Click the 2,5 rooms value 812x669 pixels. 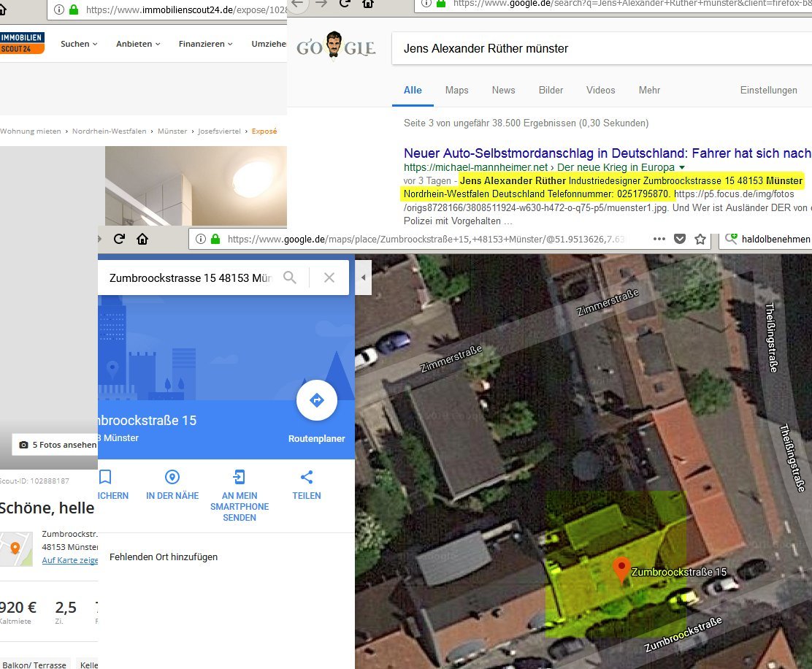[x=66, y=607]
